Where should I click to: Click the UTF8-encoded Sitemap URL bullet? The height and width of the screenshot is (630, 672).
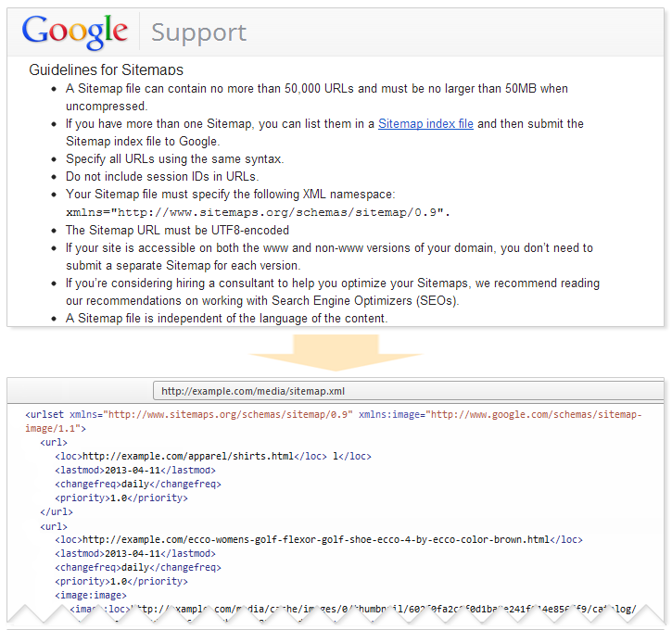(x=177, y=230)
